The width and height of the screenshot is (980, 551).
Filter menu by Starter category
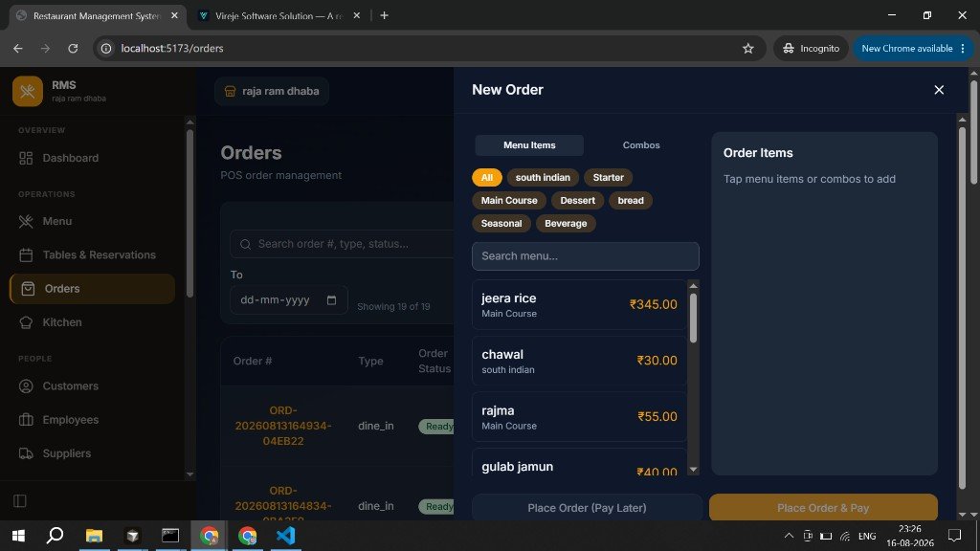pos(608,177)
